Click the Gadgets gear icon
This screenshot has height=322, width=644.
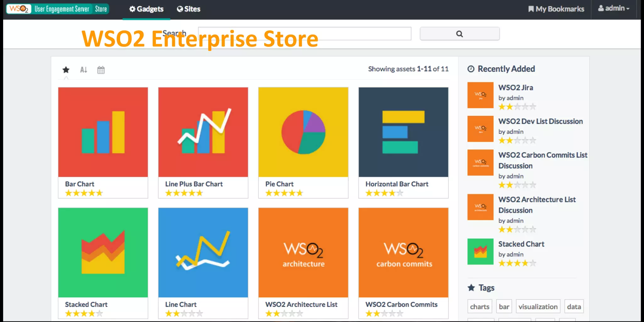point(132,9)
